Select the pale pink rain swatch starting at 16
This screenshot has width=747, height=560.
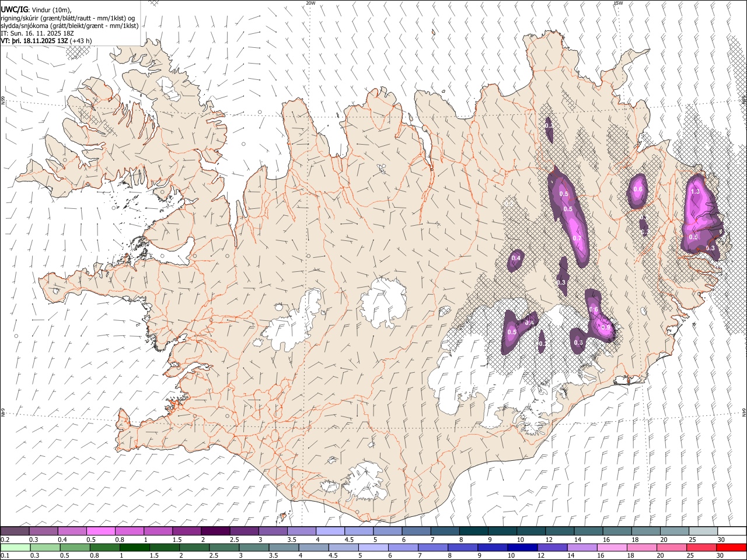click(x=612, y=547)
